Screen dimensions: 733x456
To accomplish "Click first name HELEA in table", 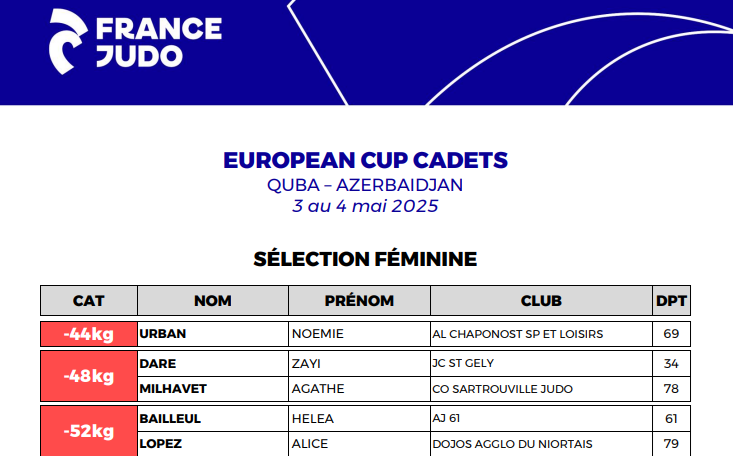I will coord(313,419).
